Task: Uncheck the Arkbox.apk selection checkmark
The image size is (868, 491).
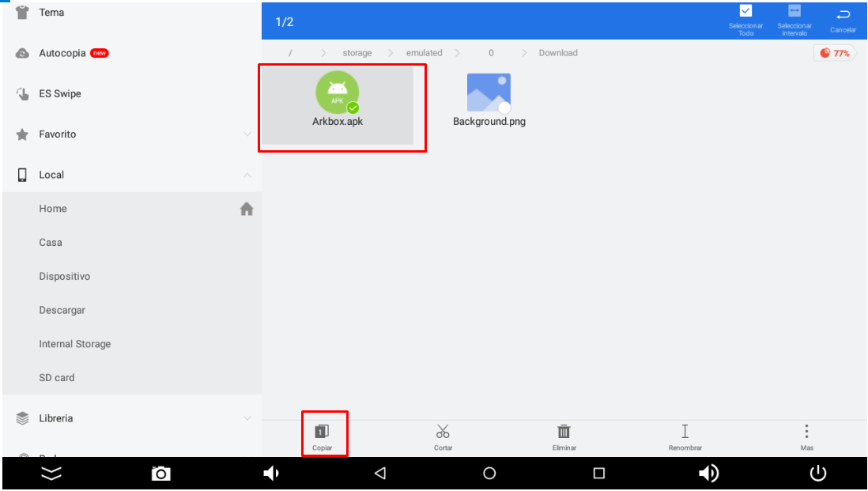Action: point(353,108)
